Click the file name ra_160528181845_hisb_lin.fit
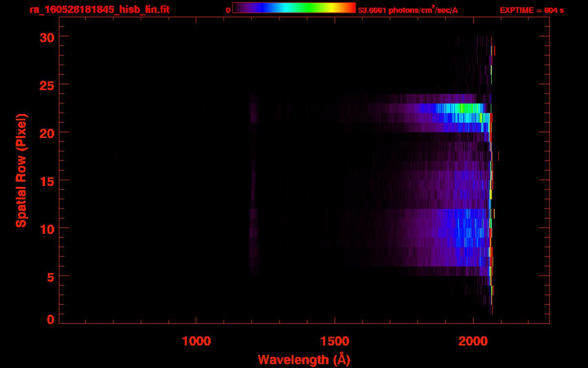 tap(99, 10)
